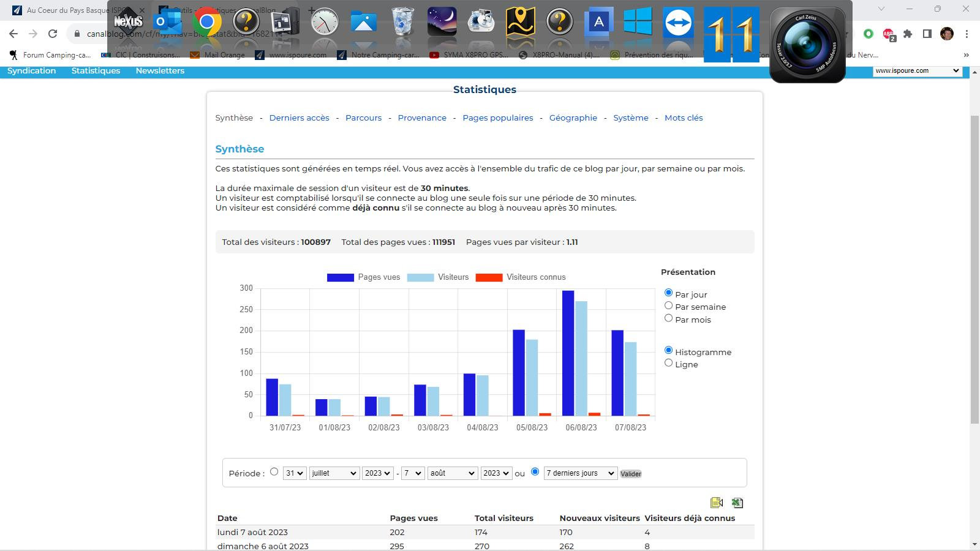Open Chrome three-dot menu
Viewport: 980px width, 551px height.
coord(967,34)
